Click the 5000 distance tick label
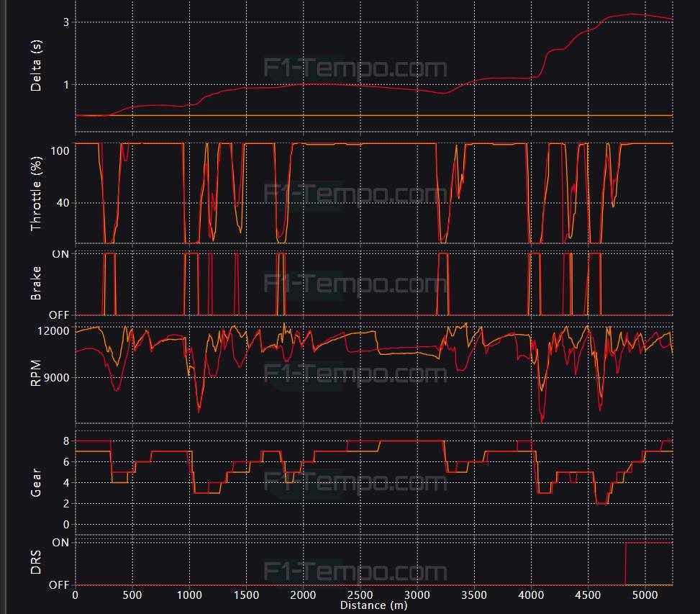 (x=645, y=595)
